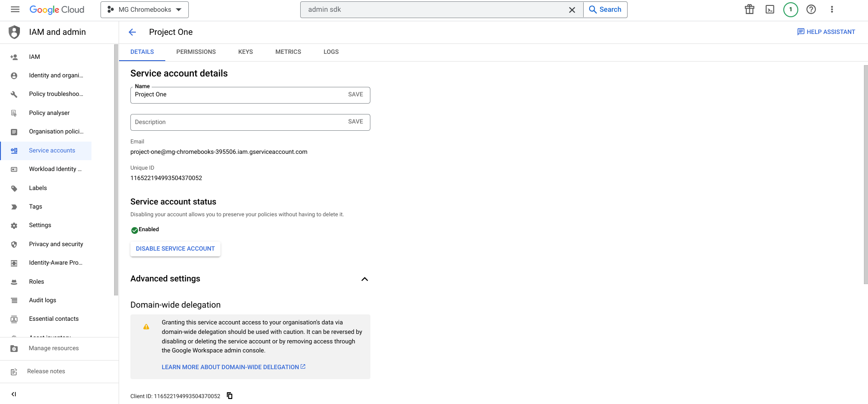The image size is (868, 404).
Task: Switch to the Metrics tab
Action: tap(288, 52)
